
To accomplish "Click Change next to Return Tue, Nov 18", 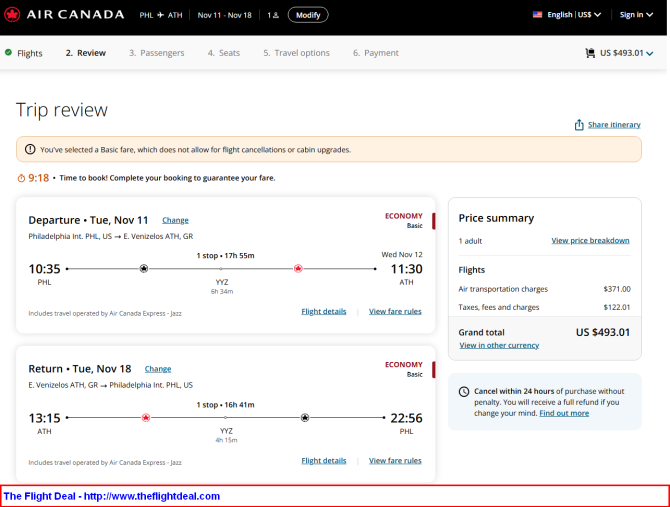I will tap(158, 369).
